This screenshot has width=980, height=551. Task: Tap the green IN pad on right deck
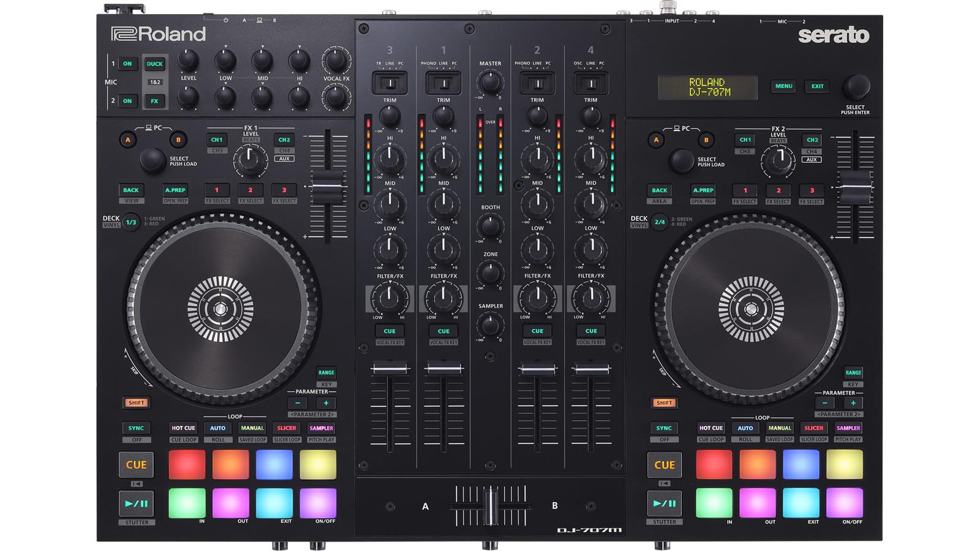pyautogui.click(x=714, y=503)
